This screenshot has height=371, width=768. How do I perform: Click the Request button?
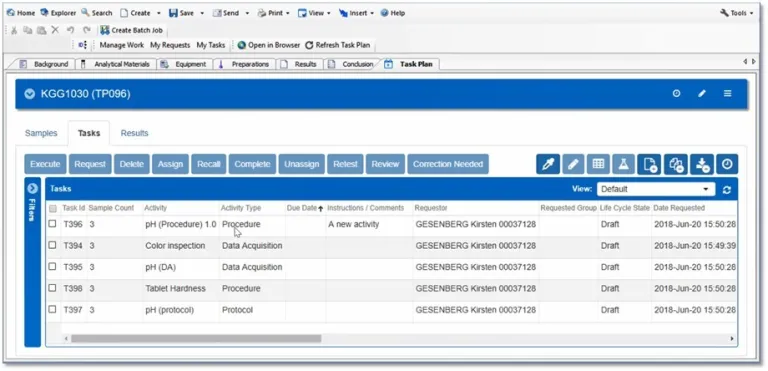tap(90, 164)
